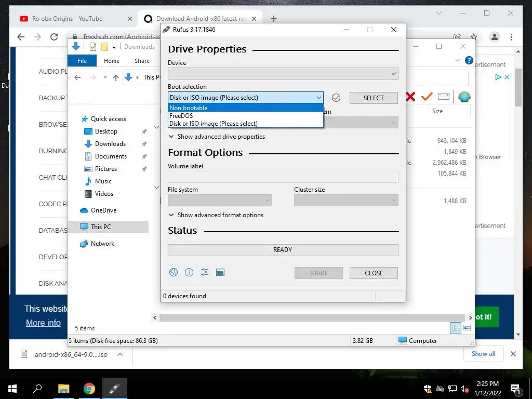Click Explorer back arrow
The image size is (532, 399).
pos(77,77)
